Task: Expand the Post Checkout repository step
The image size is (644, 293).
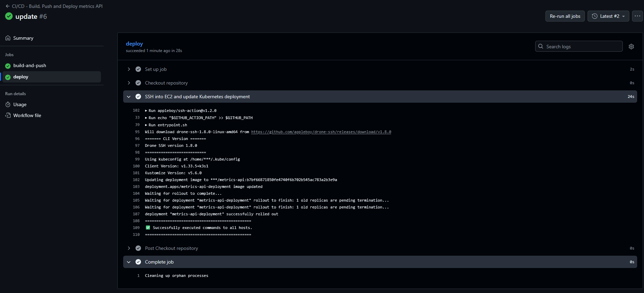Action: [129, 248]
